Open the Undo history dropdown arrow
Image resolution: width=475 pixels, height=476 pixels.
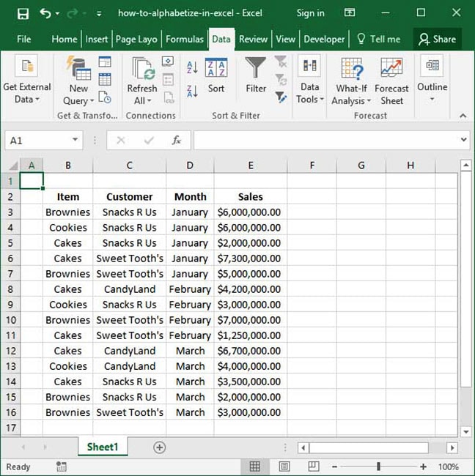point(57,14)
